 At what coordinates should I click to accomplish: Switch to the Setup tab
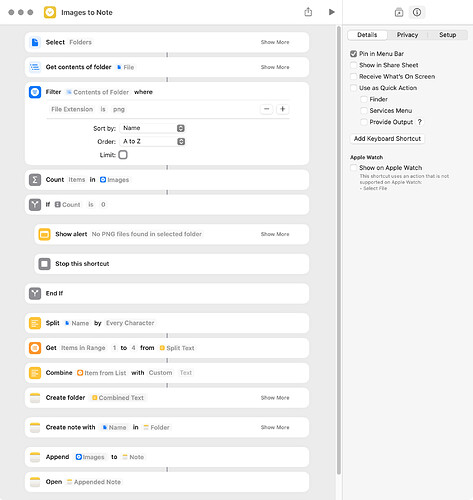447,35
